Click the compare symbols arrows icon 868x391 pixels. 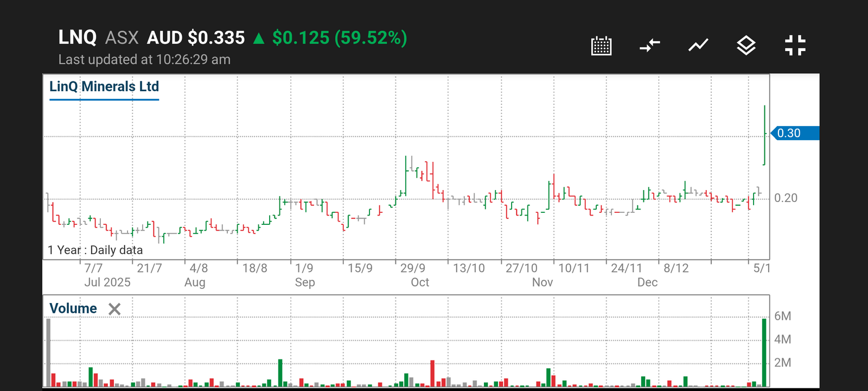(649, 46)
